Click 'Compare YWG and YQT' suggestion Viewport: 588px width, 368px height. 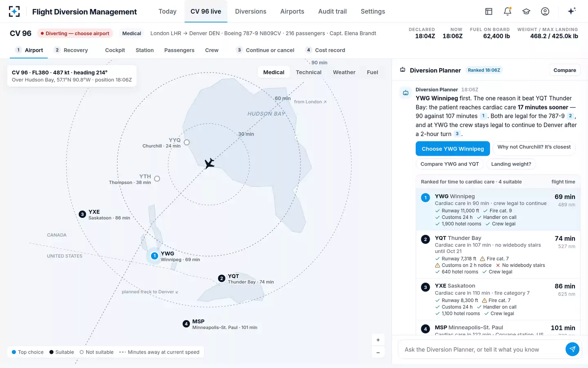450,164
